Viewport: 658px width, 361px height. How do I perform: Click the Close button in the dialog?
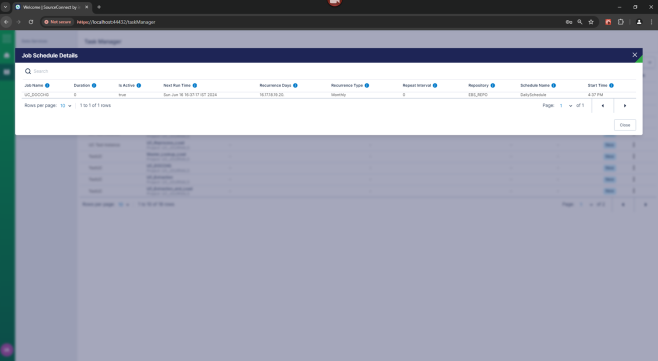tap(625, 125)
